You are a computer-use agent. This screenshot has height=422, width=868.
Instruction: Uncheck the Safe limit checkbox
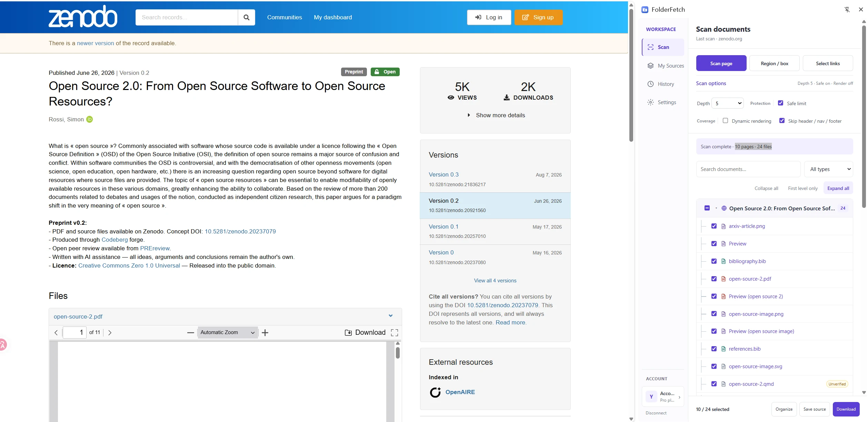781,103
